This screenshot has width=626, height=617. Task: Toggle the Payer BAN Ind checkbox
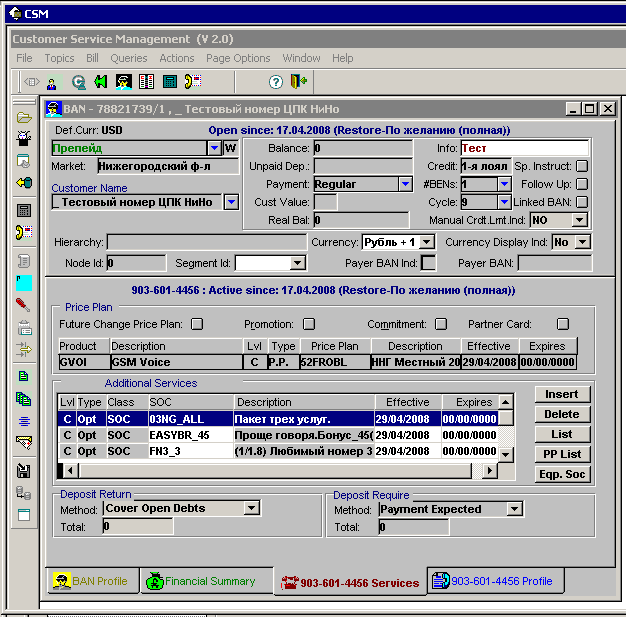coord(428,263)
